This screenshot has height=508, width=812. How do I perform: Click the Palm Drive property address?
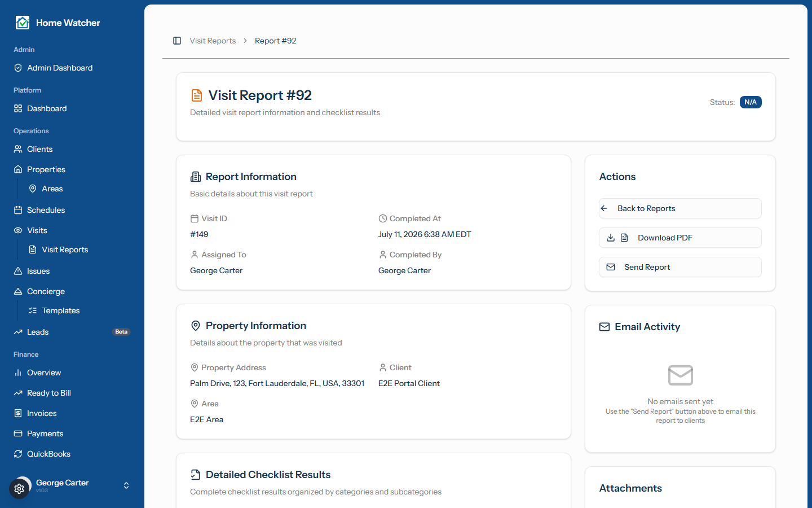click(x=277, y=383)
